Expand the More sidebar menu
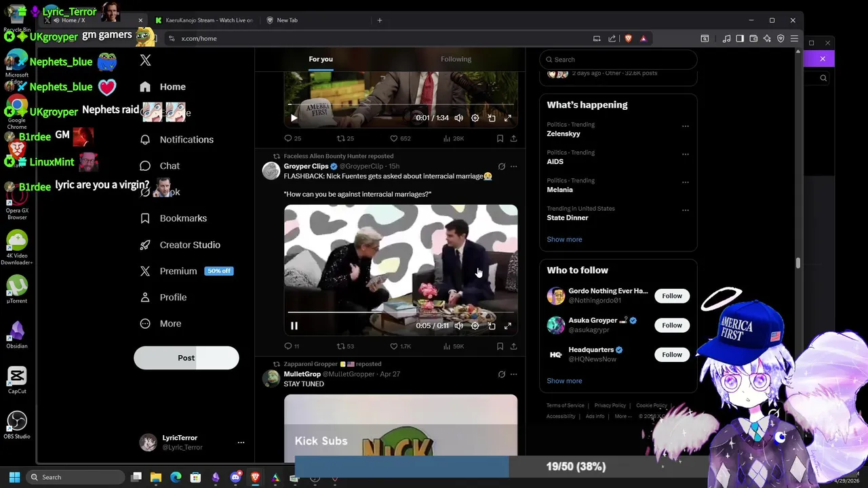This screenshot has height=488, width=868. click(161, 324)
